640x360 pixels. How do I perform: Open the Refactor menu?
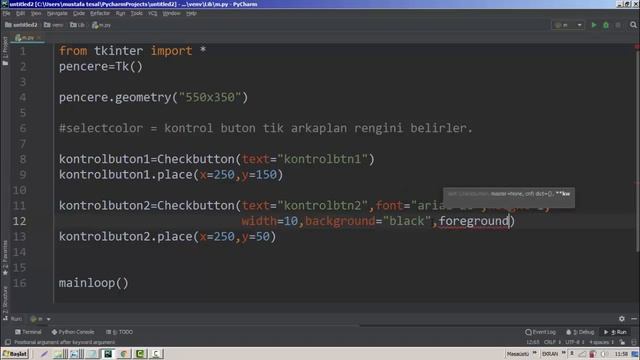click(x=100, y=13)
